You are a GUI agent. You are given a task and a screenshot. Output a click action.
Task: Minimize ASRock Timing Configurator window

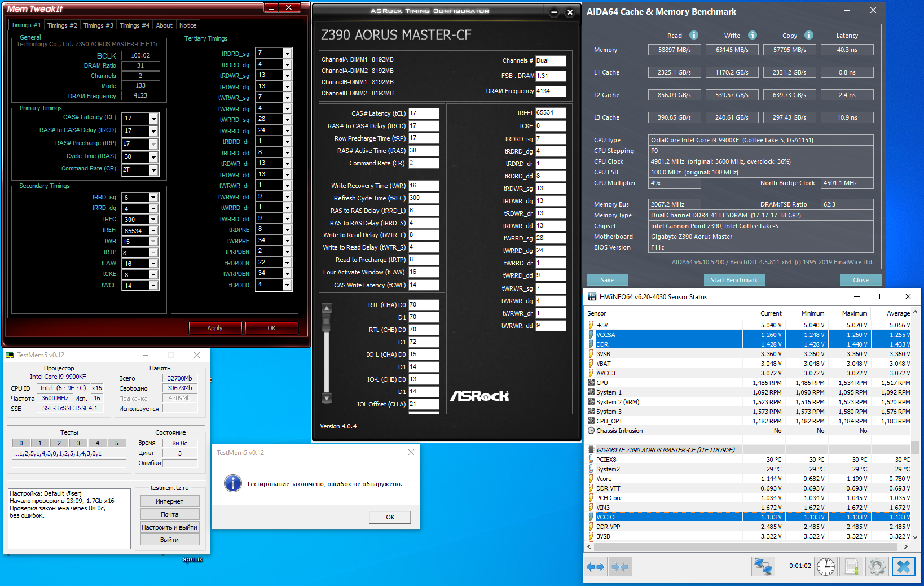(x=554, y=12)
